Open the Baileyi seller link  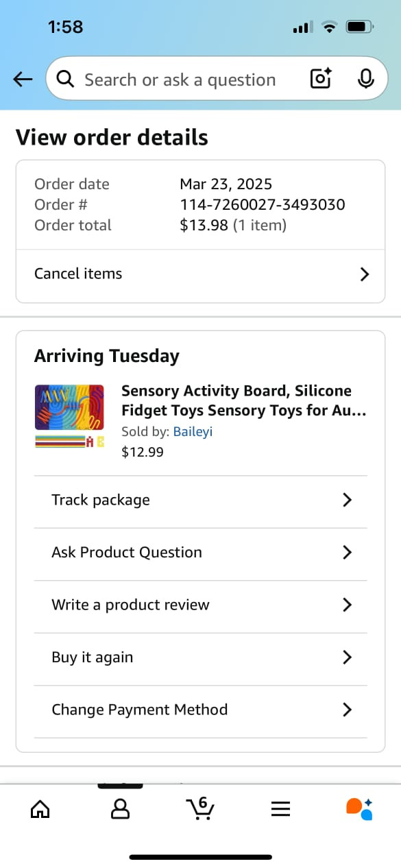(193, 432)
